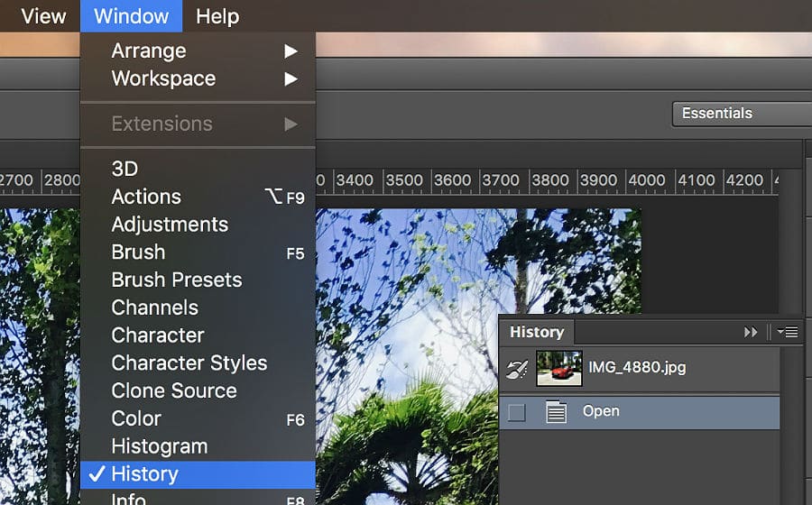The height and width of the screenshot is (505, 812).
Task: Set history brush source box for Open state
Action: coord(516,413)
